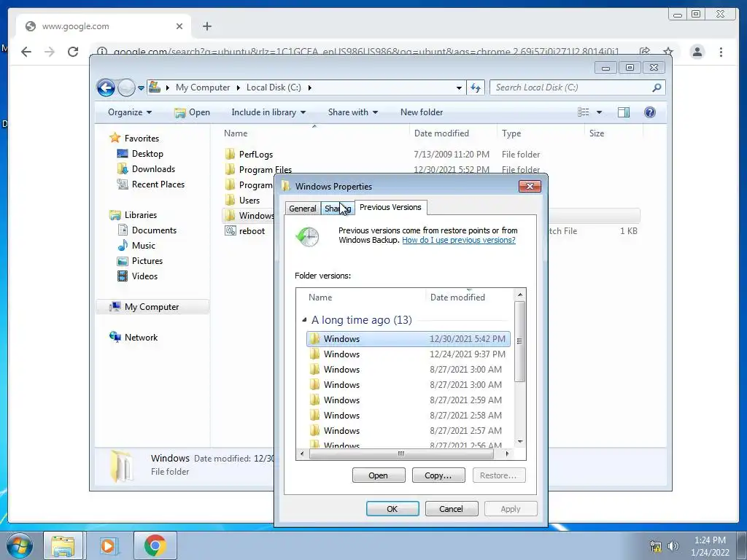Switch to the Sharing tab
Screen dimensions: 747x560
pyautogui.click(x=338, y=209)
